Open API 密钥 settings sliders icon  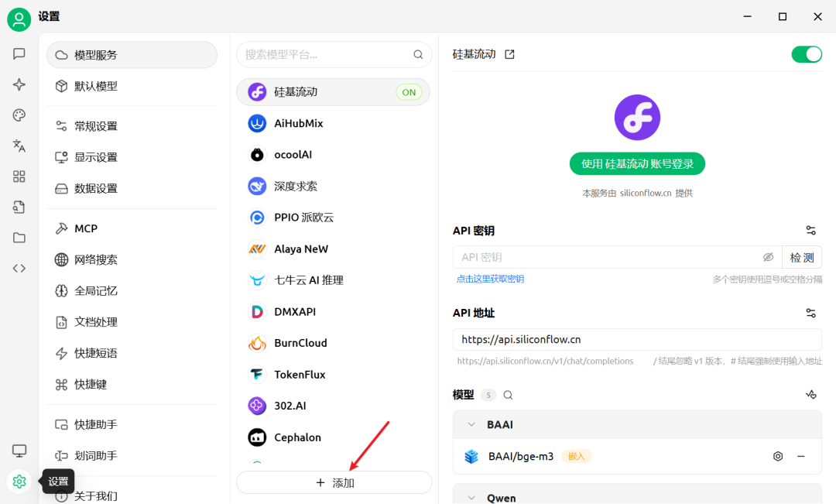click(x=811, y=231)
